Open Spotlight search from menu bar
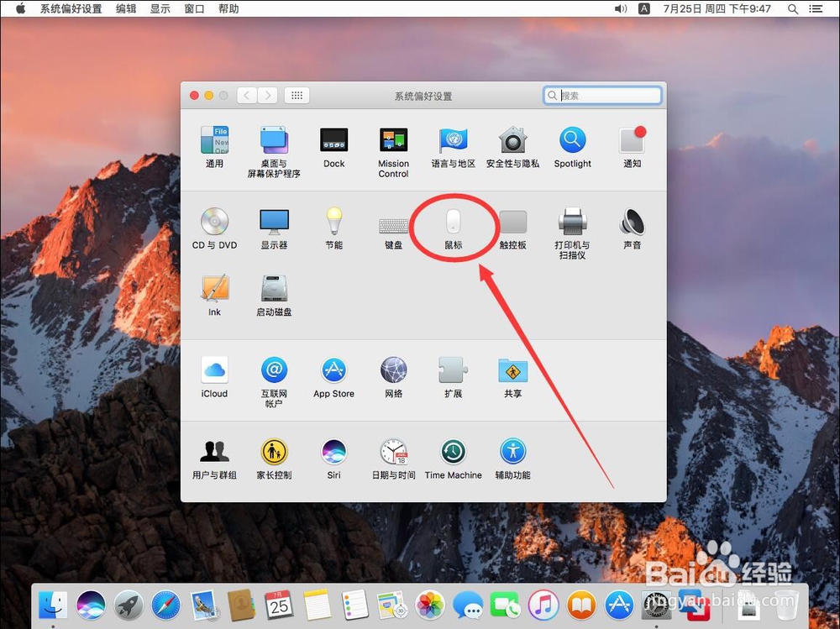The height and width of the screenshot is (629, 840). pyautogui.click(x=793, y=8)
